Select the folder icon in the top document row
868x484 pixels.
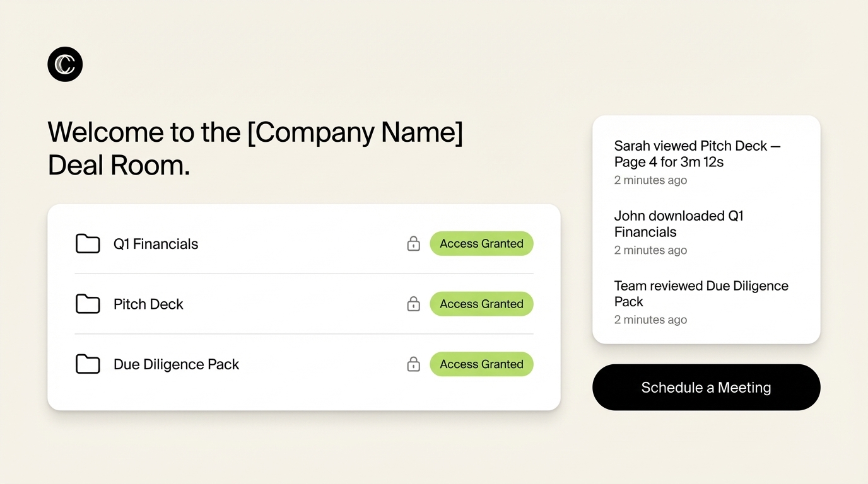point(88,244)
